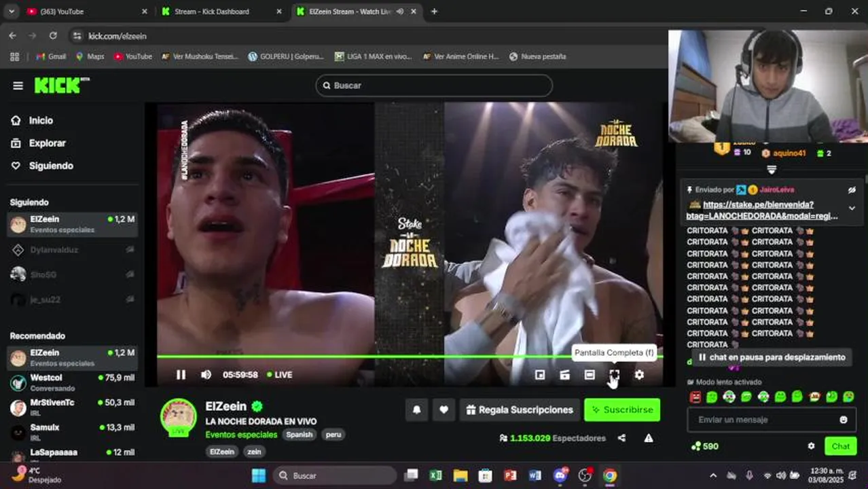The width and height of the screenshot is (868, 489).
Task: Send message with Chat button
Action: [840, 446]
